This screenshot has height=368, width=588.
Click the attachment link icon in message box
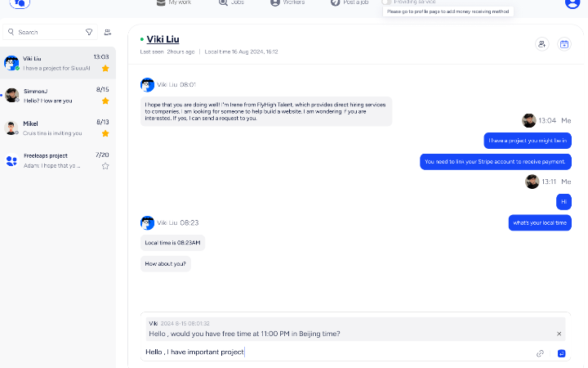(540, 353)
